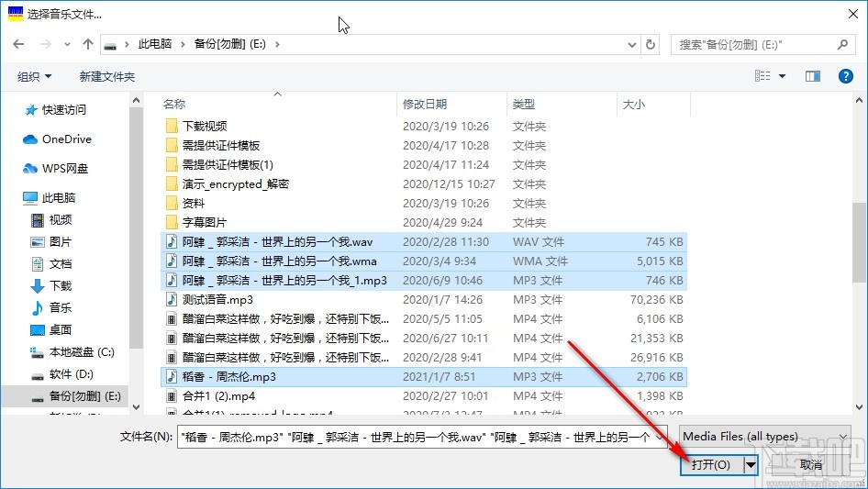Open Media Files type filter dropdown
The image size is (868, 489).
(764, 437)
